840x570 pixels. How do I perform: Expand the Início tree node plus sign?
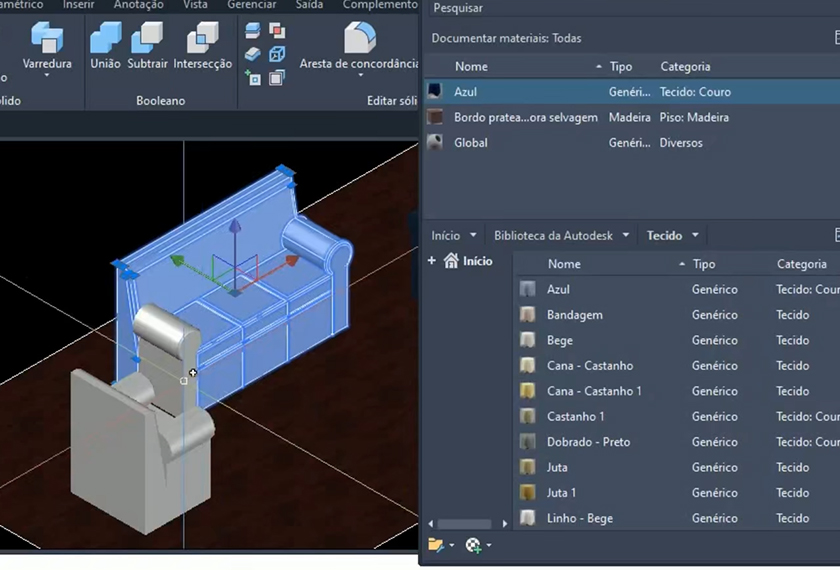click(x=432, y=261)
